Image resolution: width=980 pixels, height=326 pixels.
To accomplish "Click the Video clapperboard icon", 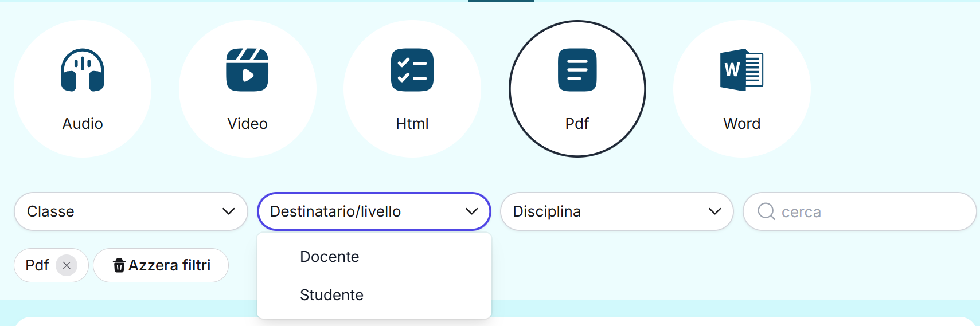I will 247,70.
